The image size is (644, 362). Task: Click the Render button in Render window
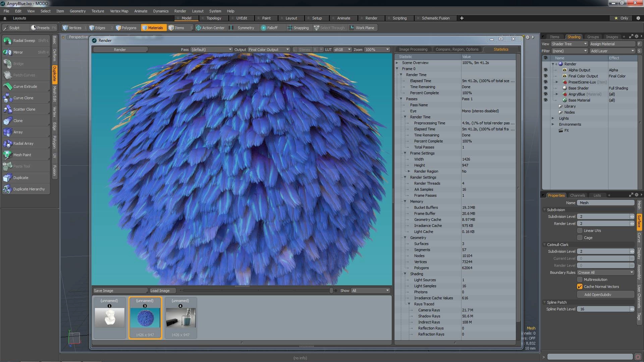pos(120,50)
